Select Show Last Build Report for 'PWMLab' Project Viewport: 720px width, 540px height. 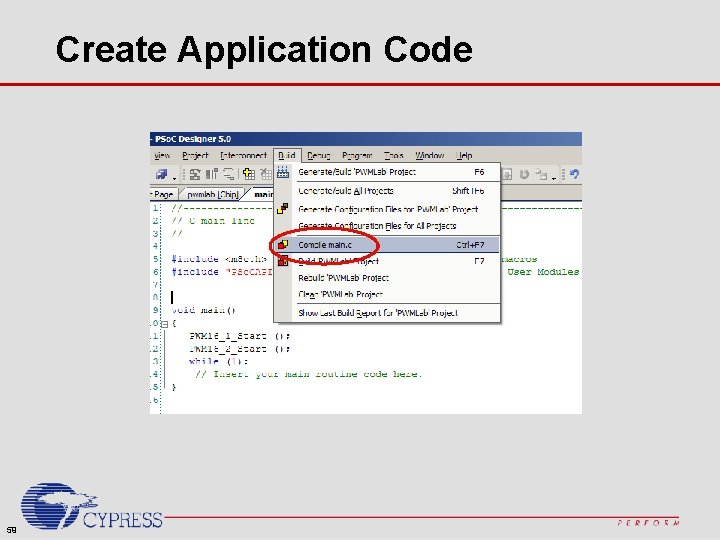click(x=387, y=313)
